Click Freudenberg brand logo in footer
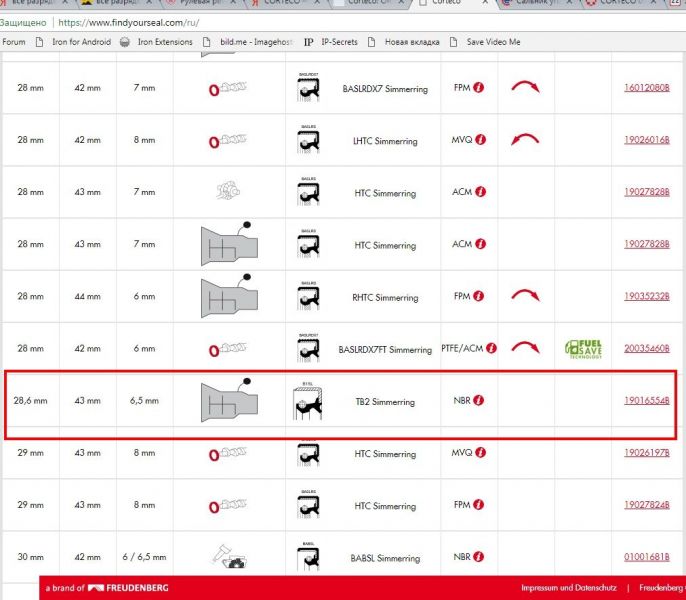The image size is (686, 600). point(128,588)
